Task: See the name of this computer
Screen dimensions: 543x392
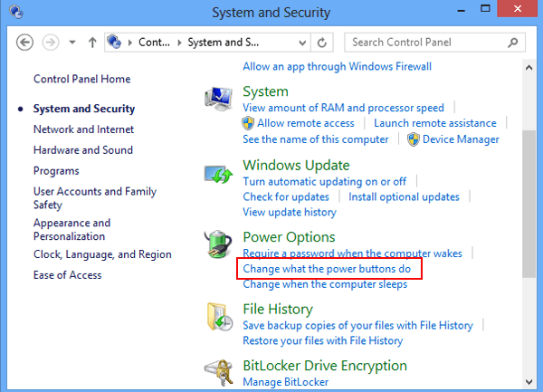Action: (316, 139)
